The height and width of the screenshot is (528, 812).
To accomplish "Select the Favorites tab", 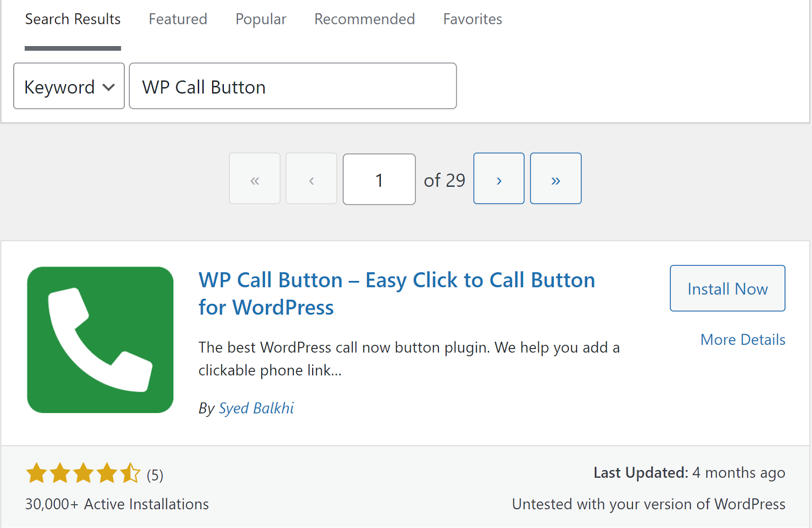I will 472,19.
